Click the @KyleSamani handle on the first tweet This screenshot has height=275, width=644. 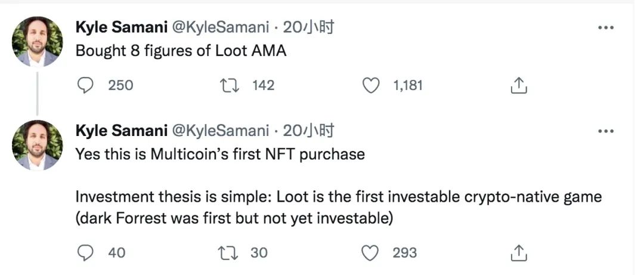[x=221, y=27]
